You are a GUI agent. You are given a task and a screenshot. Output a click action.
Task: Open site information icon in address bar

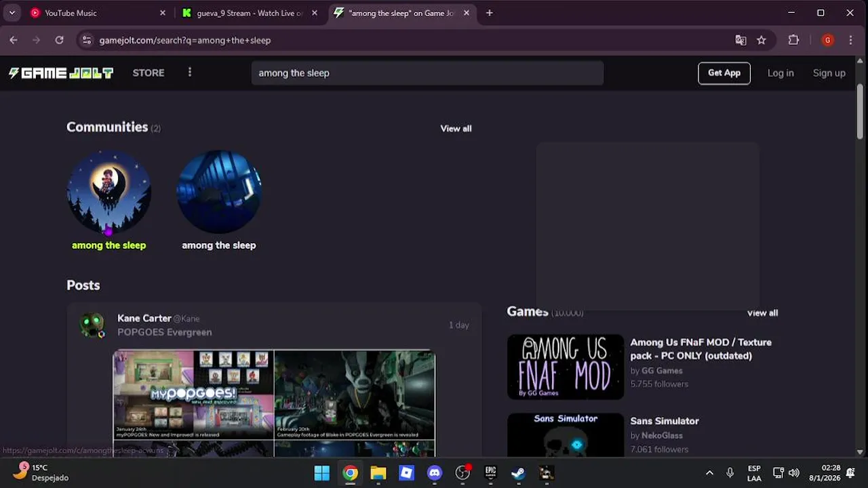pos(86,40)
